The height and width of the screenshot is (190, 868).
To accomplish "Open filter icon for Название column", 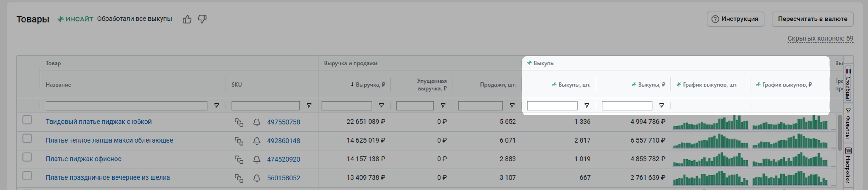I will [x=217, y=105].
